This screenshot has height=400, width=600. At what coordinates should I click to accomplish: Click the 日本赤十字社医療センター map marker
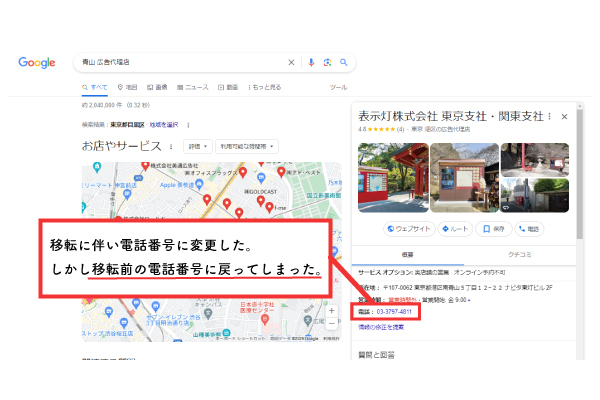(x=264, y=320)
